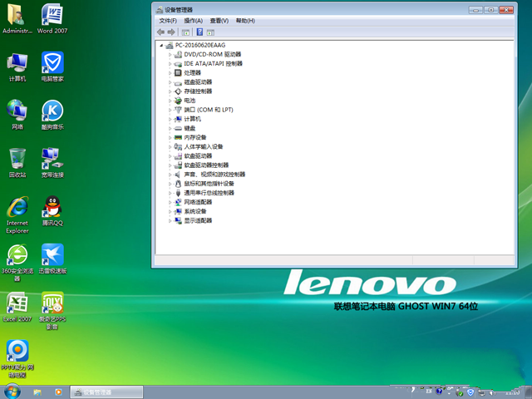Collapse the PC-20160620EAAG root node

[x=161, y=45]
